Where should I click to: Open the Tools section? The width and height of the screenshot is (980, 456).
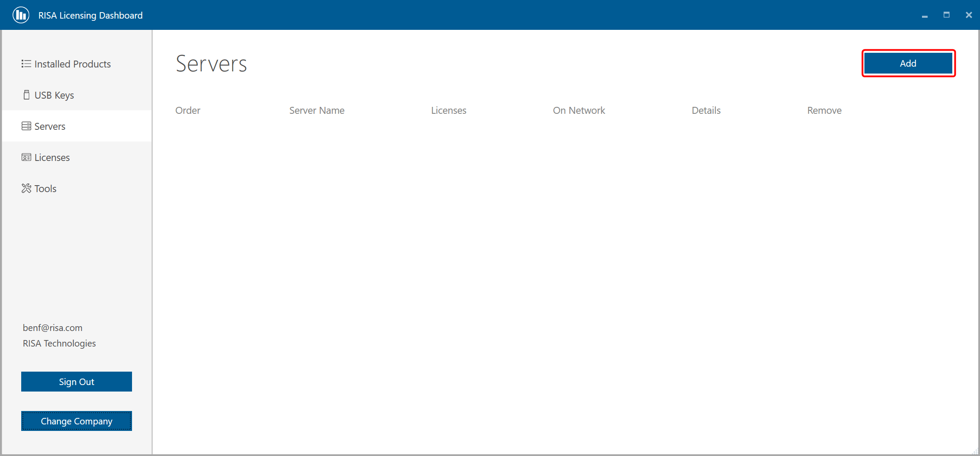tap(45, 188)
